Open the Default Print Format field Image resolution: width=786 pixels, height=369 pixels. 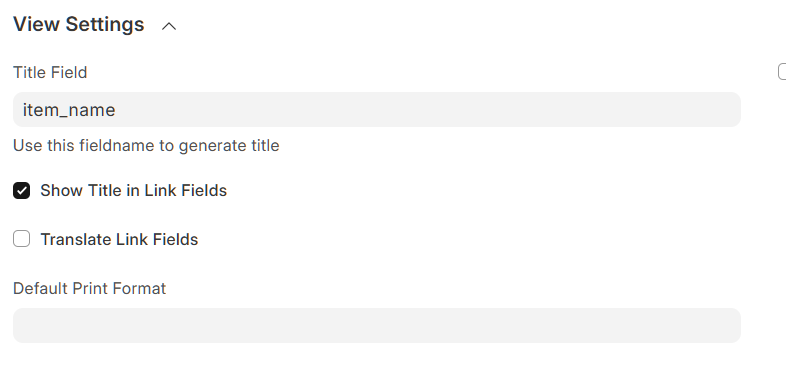pos(376,325)
